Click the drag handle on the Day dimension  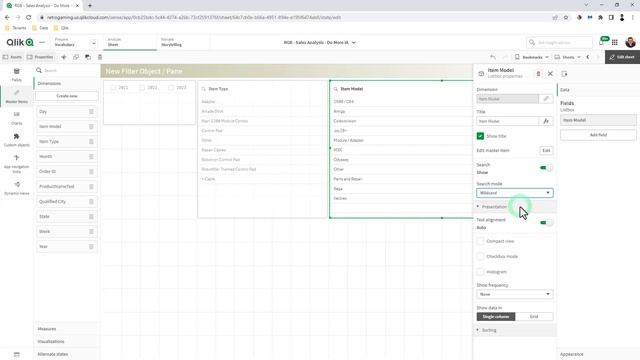(91, 111)
